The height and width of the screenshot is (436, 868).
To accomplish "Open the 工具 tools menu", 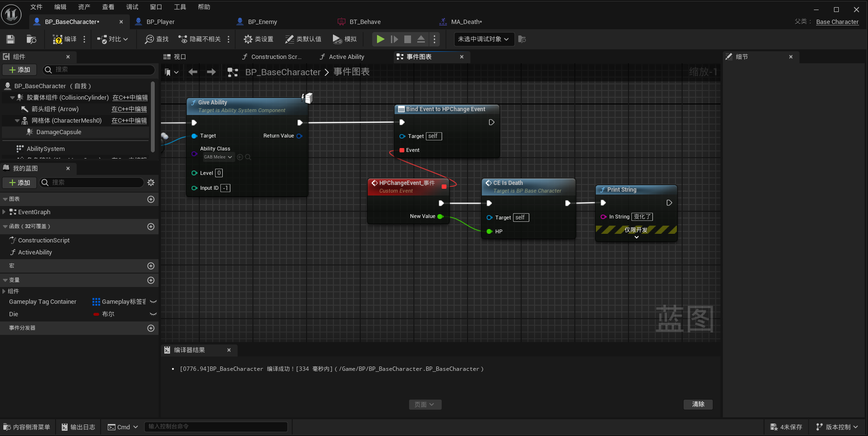I will coord(180,7).
